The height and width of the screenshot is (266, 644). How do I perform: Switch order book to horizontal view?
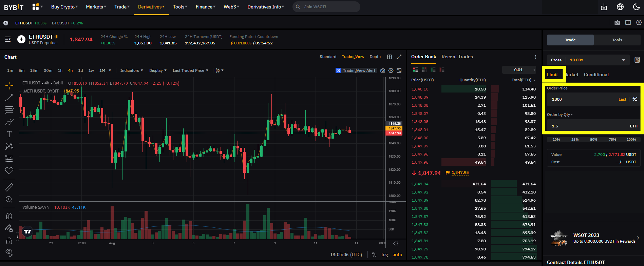(x=424, y=70)
